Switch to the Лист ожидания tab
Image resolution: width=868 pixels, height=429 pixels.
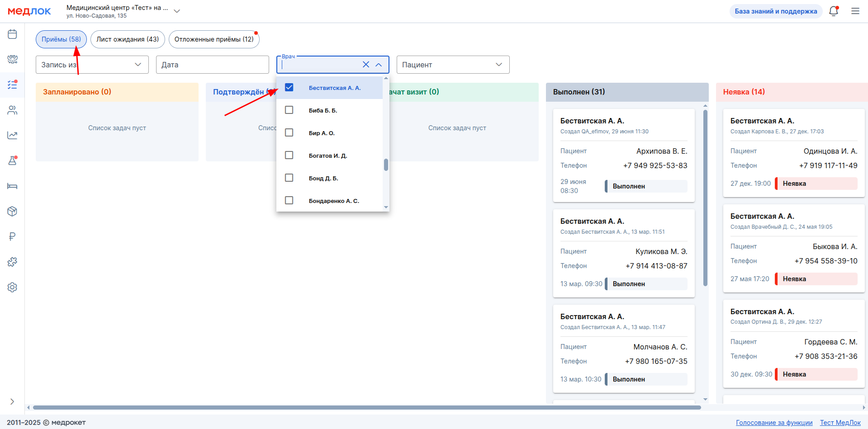point(128,39)
